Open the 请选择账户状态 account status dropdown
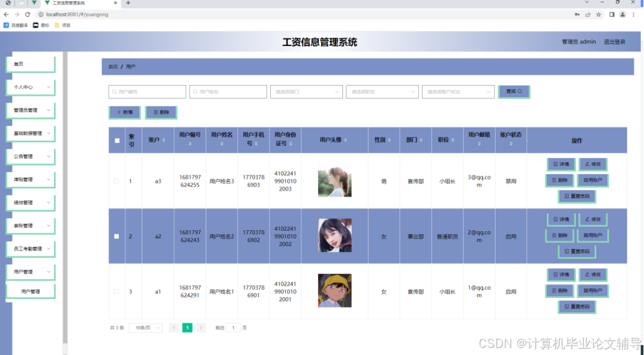 tap(458, 92)
